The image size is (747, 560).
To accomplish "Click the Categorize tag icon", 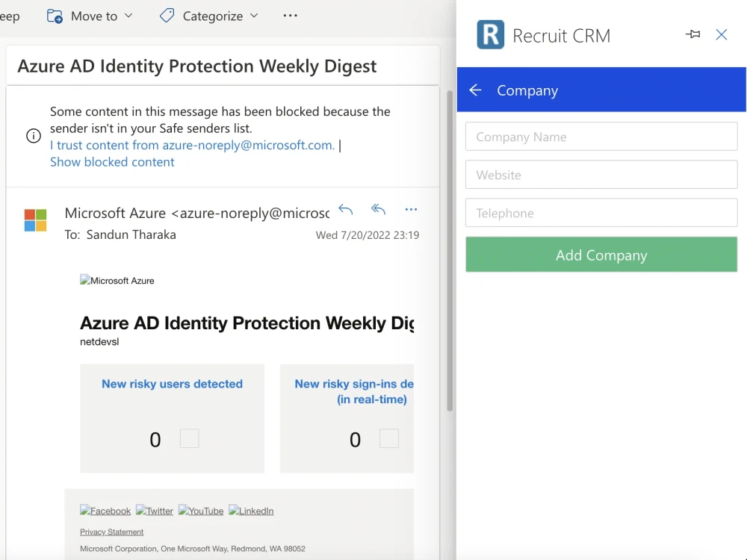I will coord(166,15).
